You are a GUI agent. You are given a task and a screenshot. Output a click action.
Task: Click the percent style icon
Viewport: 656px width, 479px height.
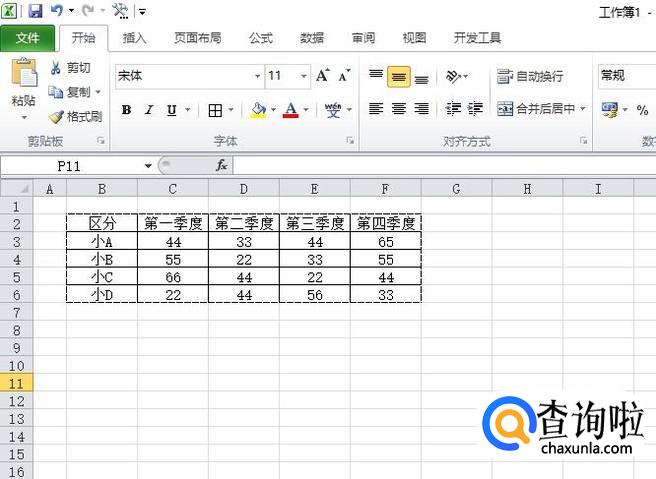(642, 110)
